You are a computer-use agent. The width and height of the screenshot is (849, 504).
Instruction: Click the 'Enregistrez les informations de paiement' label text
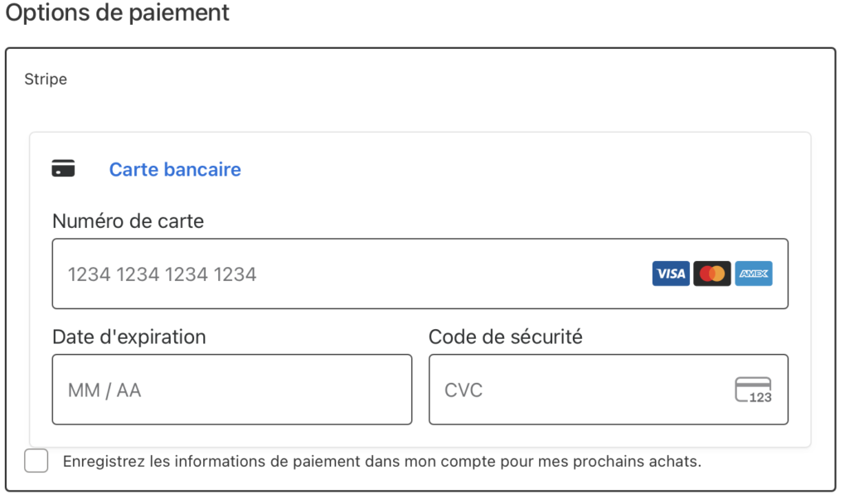pos(249,462)
